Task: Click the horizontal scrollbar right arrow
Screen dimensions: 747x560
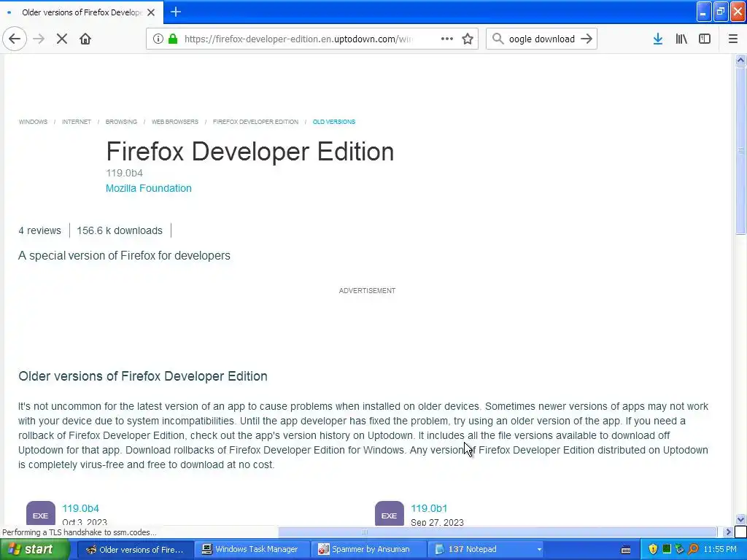Action: point(728,532)
